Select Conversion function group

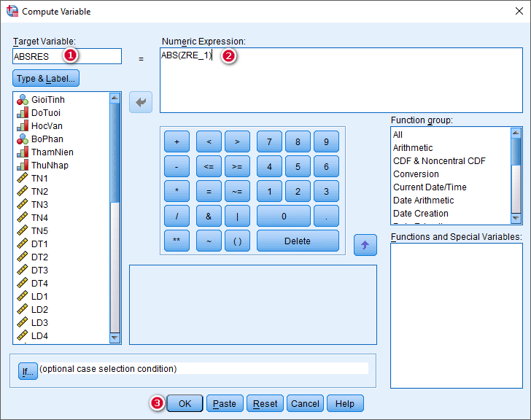click(x=416, y=174)
